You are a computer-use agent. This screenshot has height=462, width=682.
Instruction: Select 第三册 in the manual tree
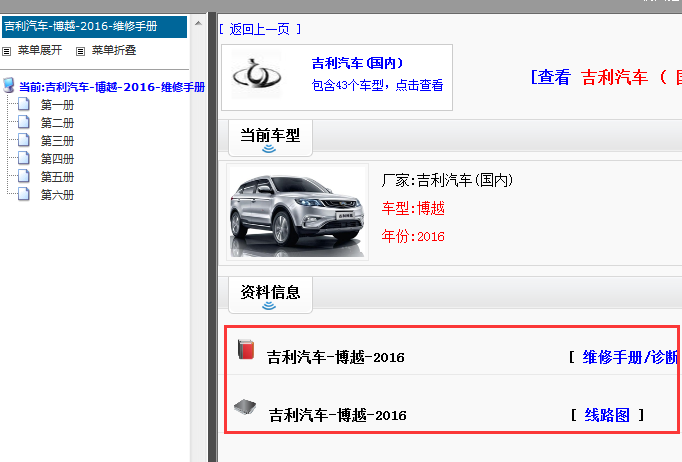57,141
